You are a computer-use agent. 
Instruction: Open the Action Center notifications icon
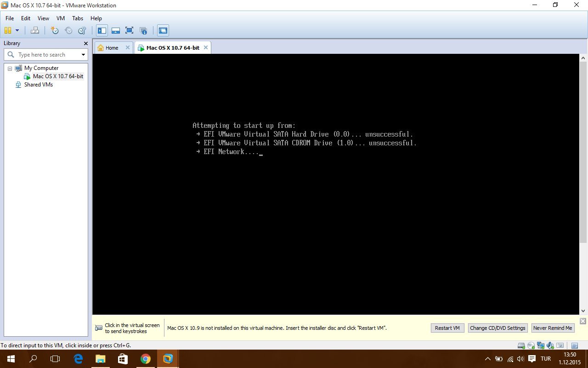point(532,359)
